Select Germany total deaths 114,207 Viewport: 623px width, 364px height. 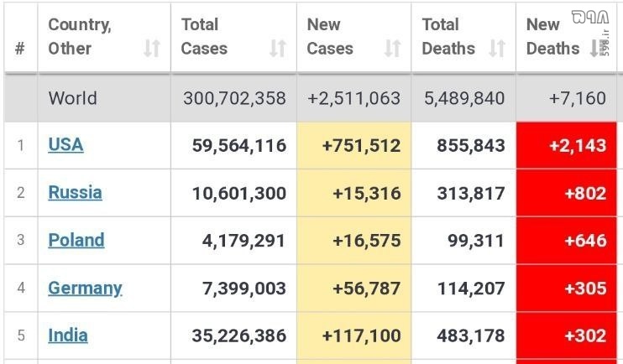tap(471, 289)
